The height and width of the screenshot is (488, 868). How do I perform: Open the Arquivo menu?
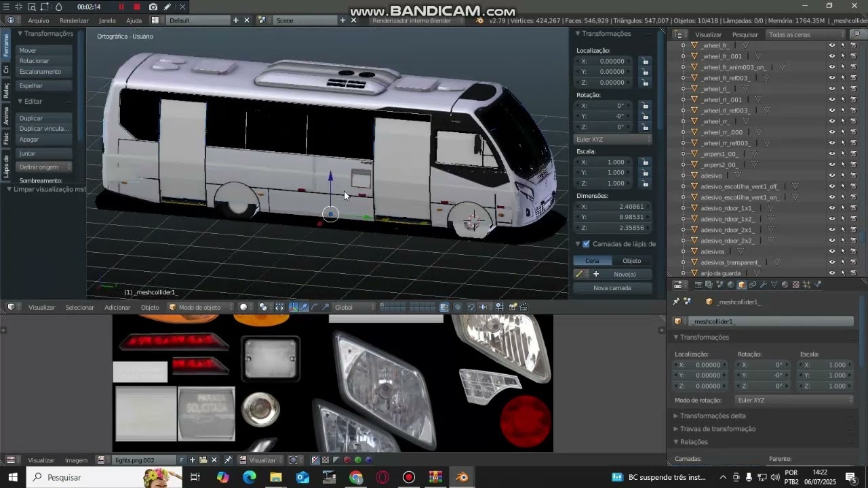coord(39,20)
